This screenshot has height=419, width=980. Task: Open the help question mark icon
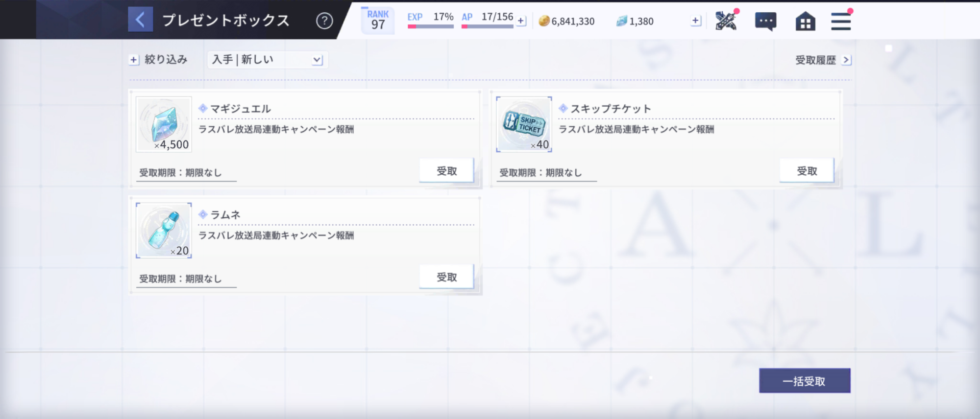point(324,21)
